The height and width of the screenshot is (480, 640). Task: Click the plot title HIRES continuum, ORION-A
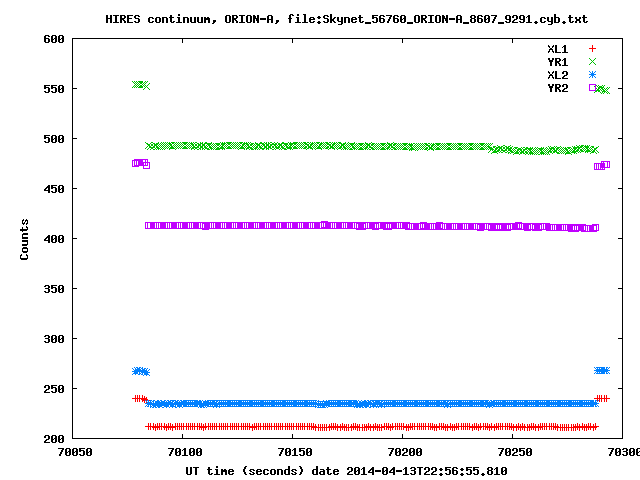pyautogui.click(x=347, y=19)
